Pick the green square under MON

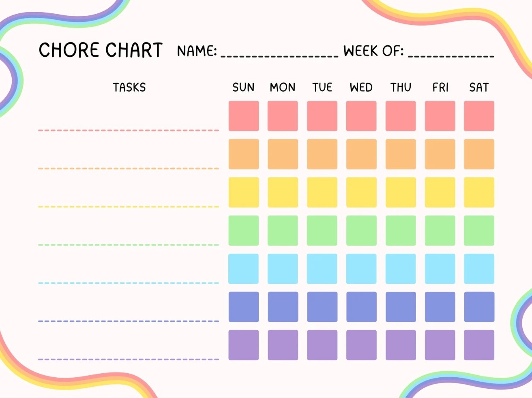tap(283, 231)
